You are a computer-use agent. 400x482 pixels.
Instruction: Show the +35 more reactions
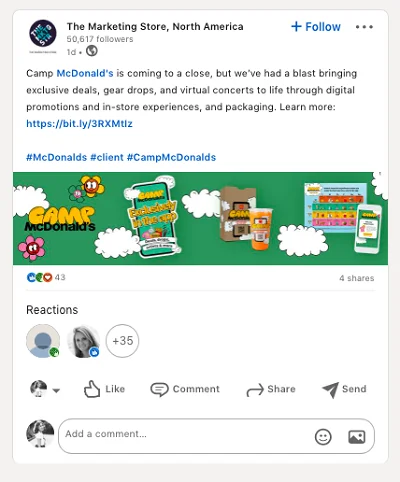(122, 341)
